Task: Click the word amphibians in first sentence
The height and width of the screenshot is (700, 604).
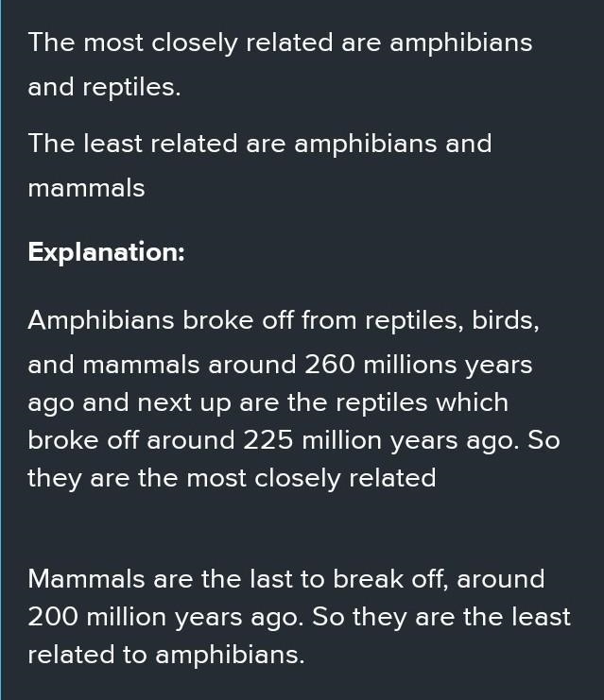Action: [x=460, y=43]
